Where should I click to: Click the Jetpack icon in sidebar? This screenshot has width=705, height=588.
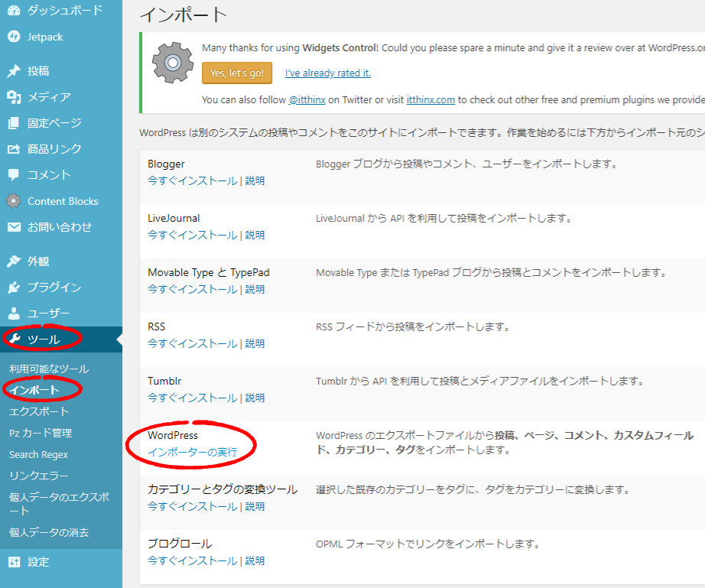[14, 37]
